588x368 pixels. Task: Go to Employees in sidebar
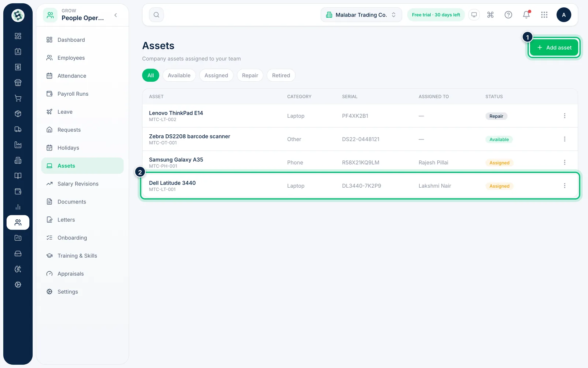pyautogui.click(x=82, y=58)
